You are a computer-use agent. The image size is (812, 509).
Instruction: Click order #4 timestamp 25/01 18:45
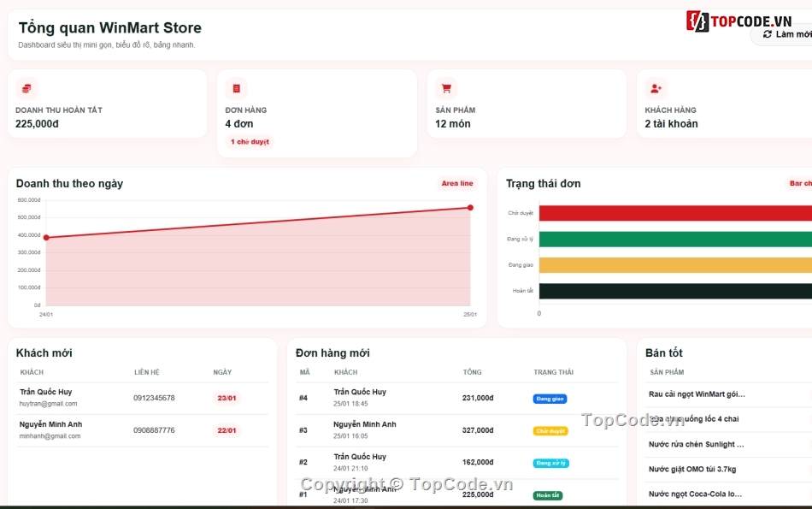(350, 404)
